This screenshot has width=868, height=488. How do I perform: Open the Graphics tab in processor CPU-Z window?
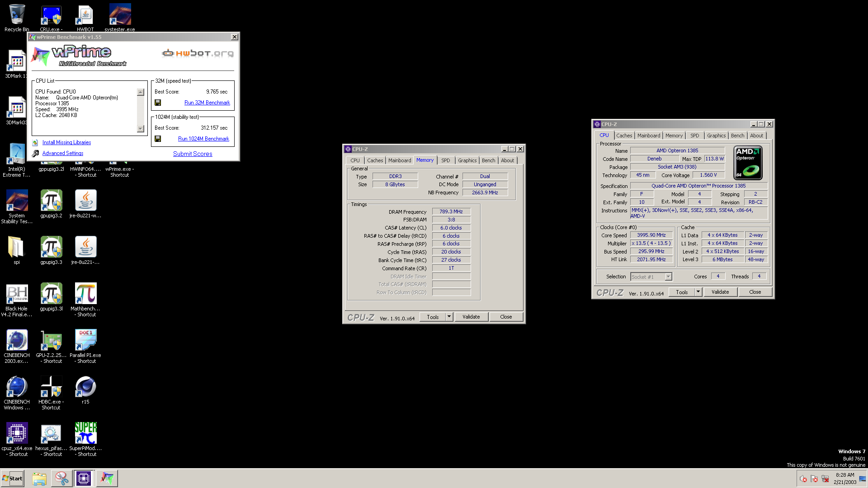(716, 136)
